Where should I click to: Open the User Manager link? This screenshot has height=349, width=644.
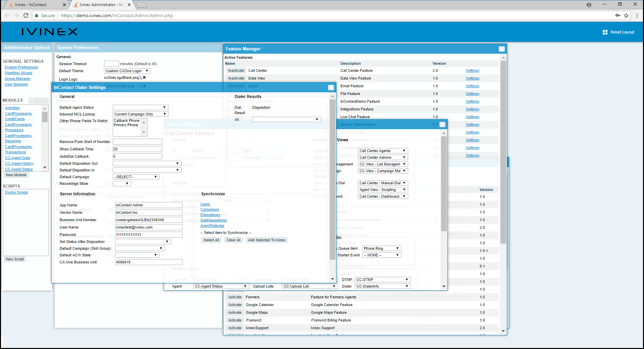coord(16,84)
